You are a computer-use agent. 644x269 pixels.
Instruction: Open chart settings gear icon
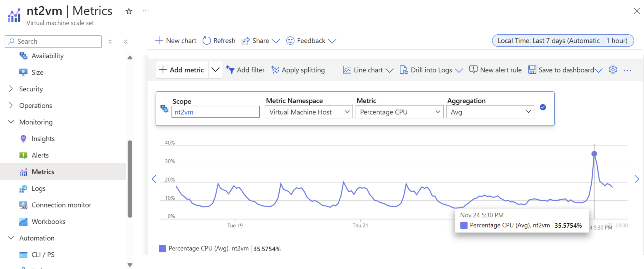point(613,70)
